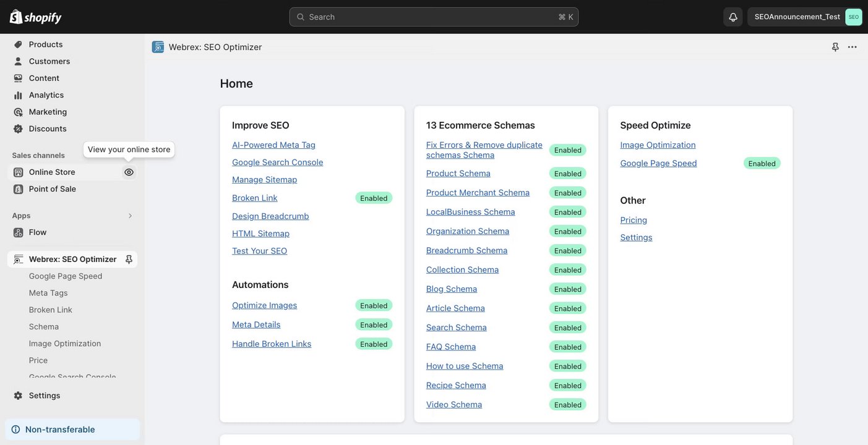Select Meta Tags in app submenu
This screenshot has height=445, width=868.
(x=48, y=293)
